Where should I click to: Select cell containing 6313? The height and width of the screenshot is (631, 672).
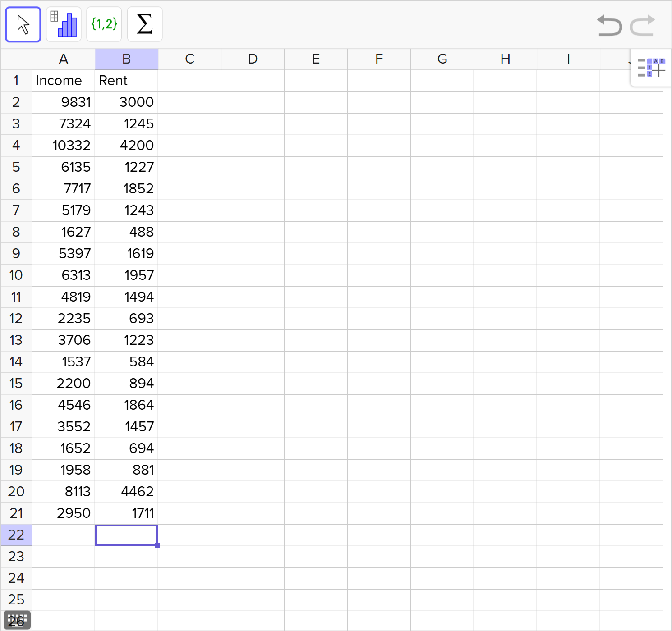(x=64, y=275)
